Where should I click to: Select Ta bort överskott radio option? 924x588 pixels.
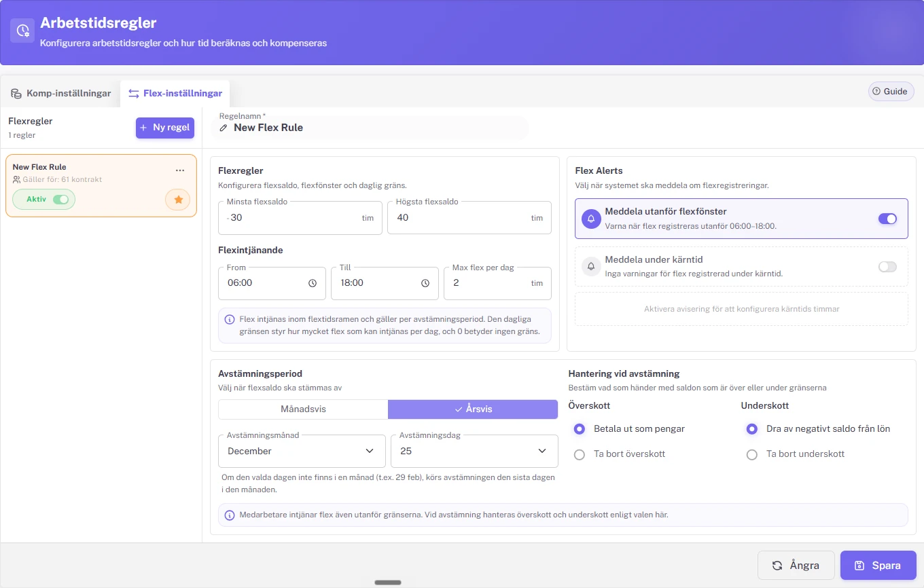(580, 454)
